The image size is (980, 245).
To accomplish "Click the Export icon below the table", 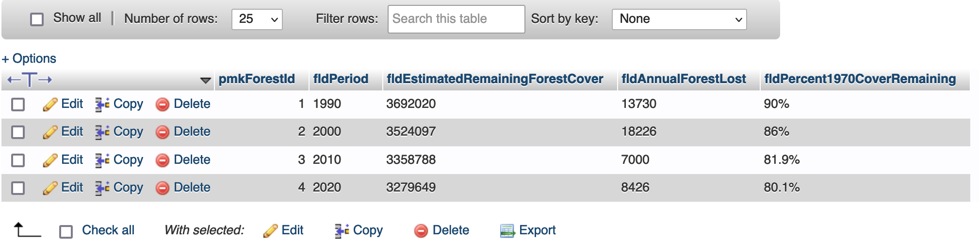I will 507,231.
